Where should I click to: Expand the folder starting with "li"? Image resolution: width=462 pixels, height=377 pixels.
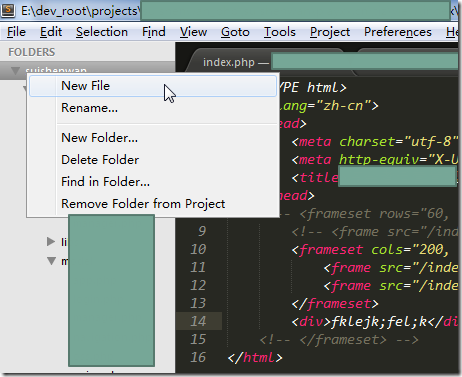pyautogui.click(x=51, y=241)
